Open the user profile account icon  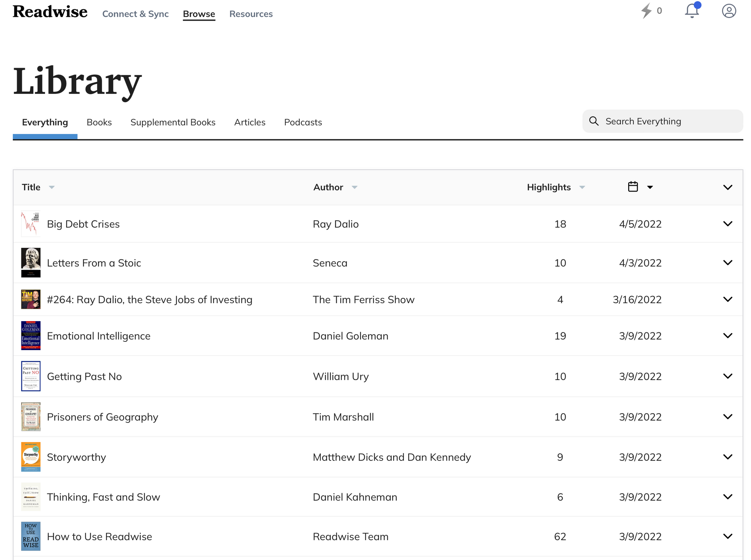tap(728, 11)
